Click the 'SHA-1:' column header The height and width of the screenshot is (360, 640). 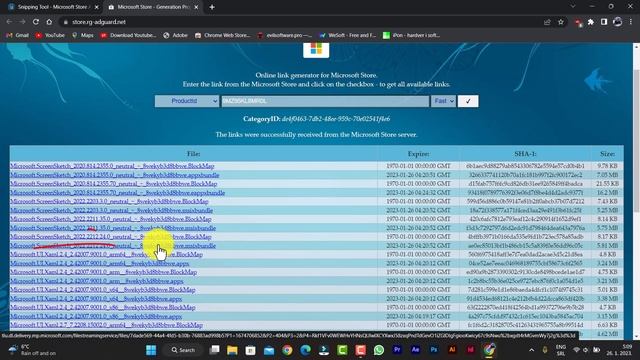pos(525,154)
